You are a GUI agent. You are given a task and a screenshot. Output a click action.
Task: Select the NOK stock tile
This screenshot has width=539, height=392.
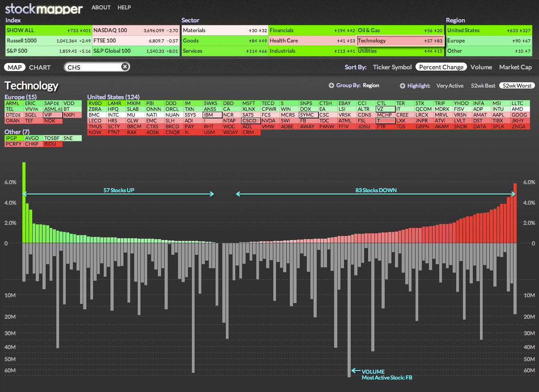52,121
